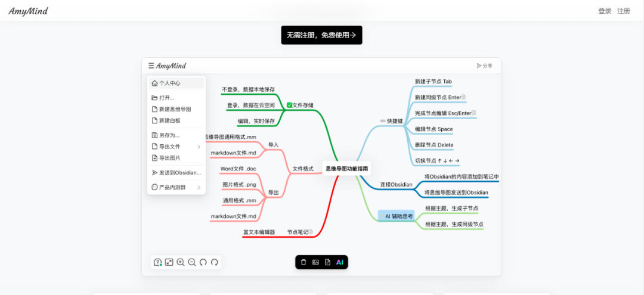Click the trash delete icon in black toolbar
Screen dimensions: 644x295
pyautogui.click(x=304, y=262)
